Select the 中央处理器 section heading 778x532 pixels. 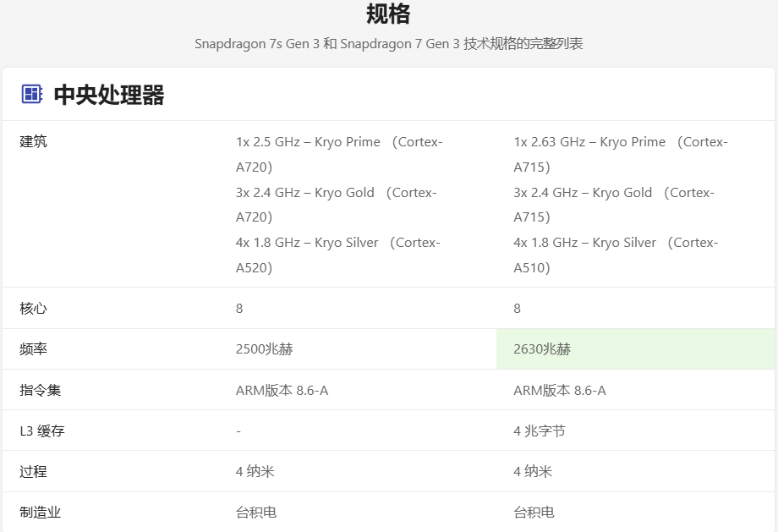[x=108, y=94]
